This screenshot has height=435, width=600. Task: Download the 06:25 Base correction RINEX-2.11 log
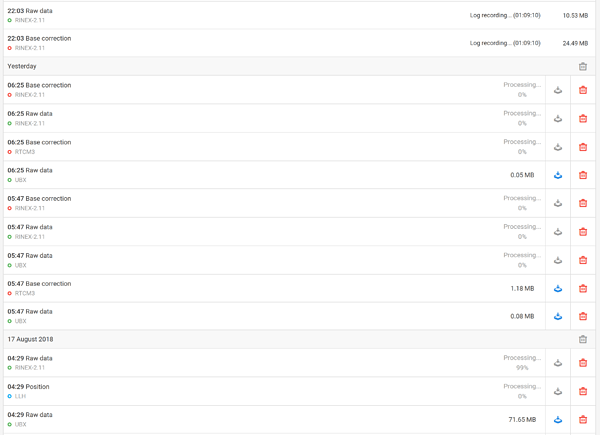coord(558,90)
